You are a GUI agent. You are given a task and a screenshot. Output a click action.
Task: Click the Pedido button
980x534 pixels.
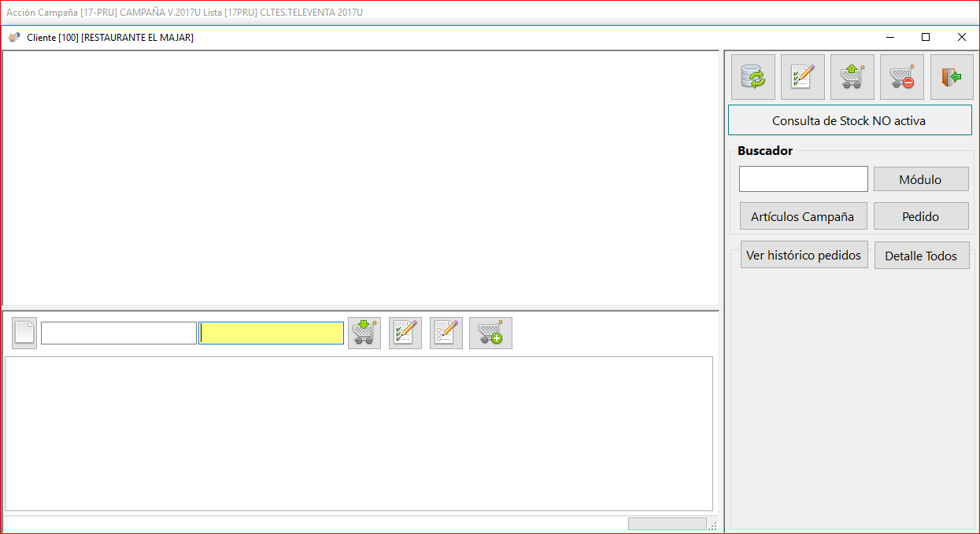point(921,216)
